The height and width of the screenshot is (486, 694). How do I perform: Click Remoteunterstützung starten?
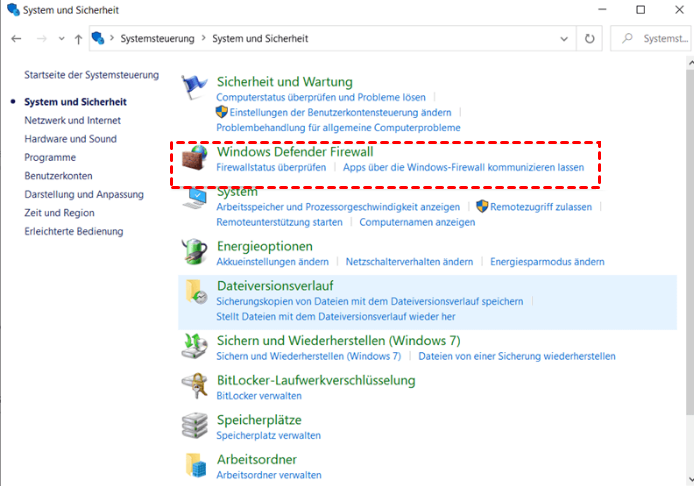(x=279, y=222)
